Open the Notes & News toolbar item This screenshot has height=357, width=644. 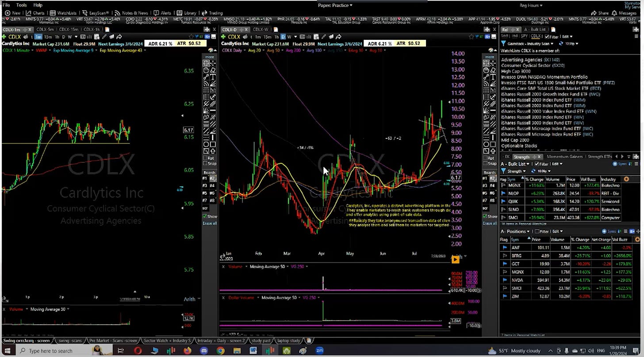click(131, 13)
